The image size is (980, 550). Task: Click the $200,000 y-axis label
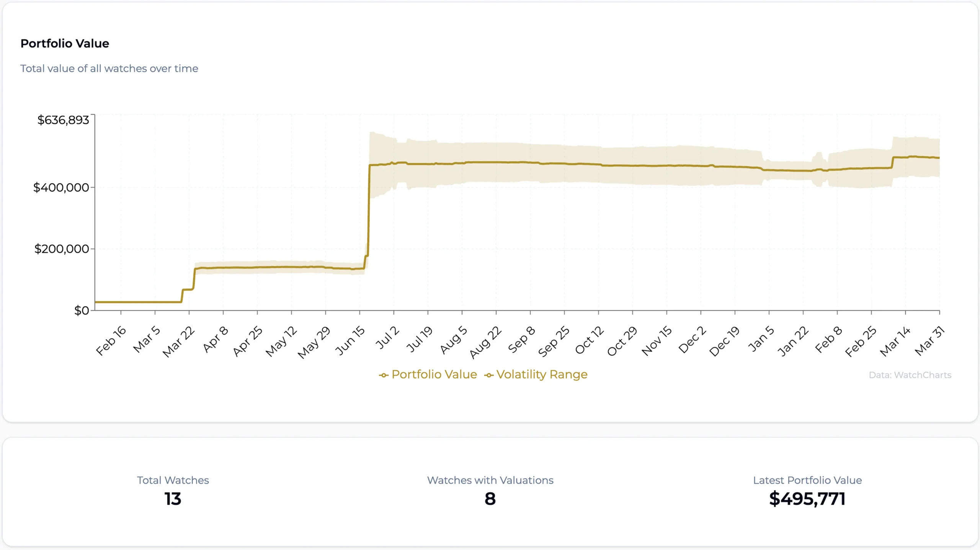click(x=62, y=249)
